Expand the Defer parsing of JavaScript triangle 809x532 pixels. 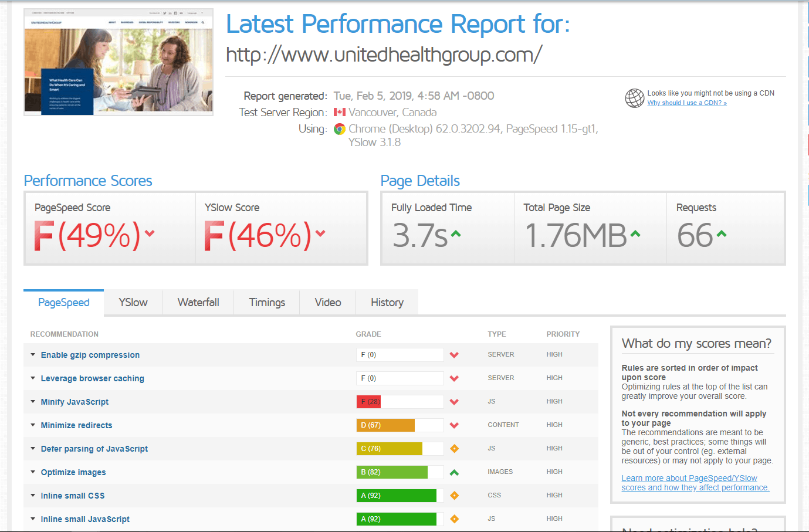[33, 448]
